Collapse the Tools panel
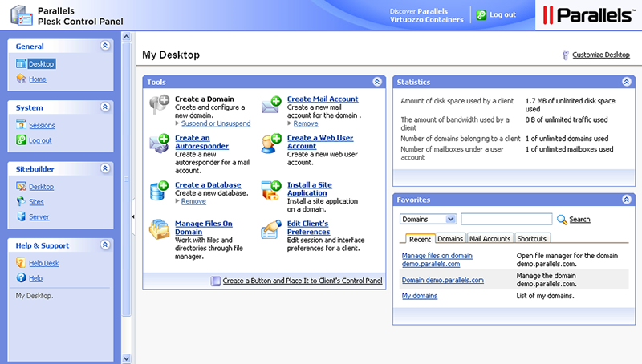Image resolution: width=642 pixels, height=364 pixels. pos(377,82)
